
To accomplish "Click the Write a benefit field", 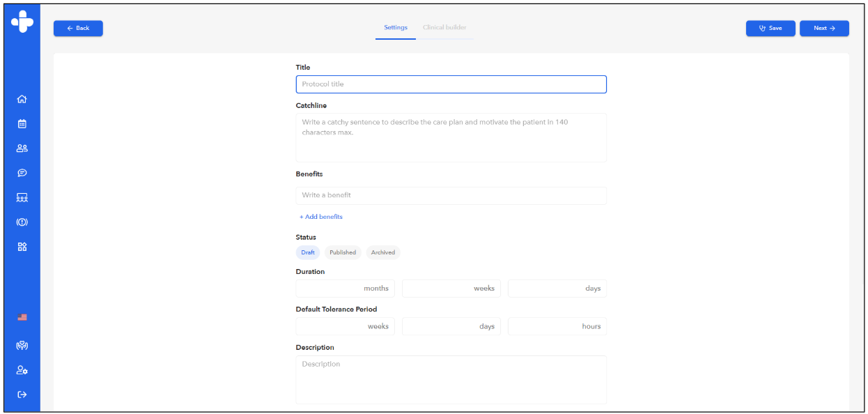I will pyautogui.click(x=451, y=196).
